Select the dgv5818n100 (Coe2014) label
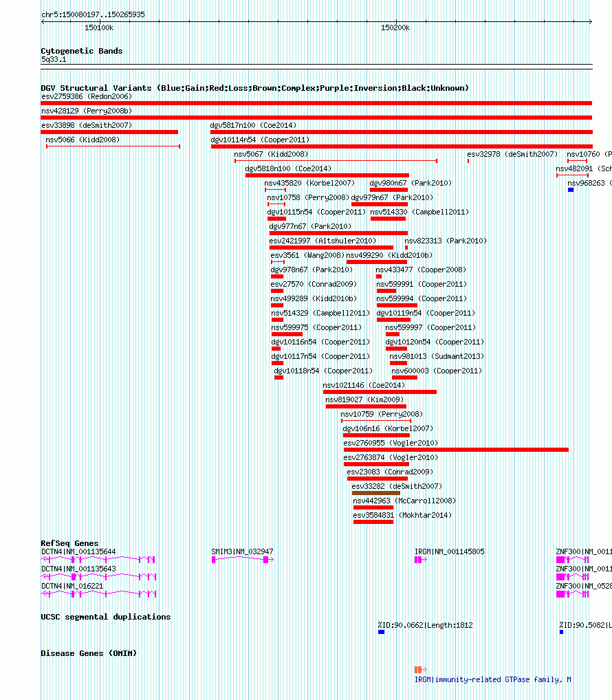612x700 pixels. [288, 168]
